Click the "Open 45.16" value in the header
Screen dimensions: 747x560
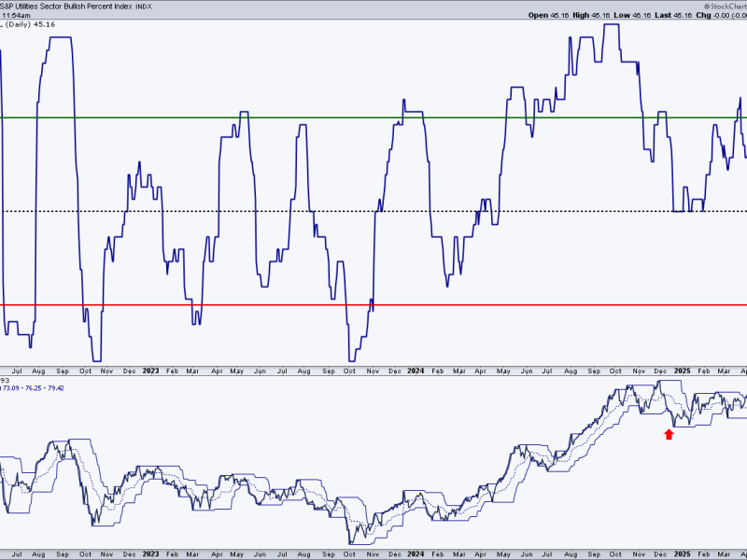548,15
